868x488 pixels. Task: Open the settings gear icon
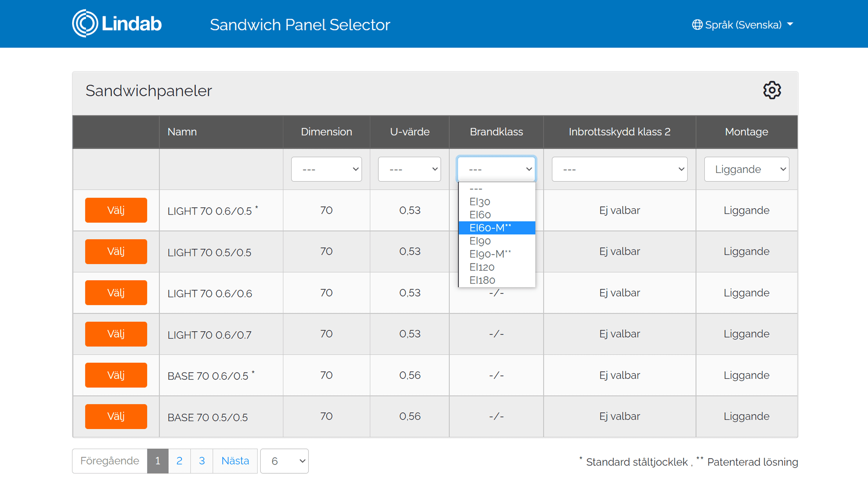771,90
